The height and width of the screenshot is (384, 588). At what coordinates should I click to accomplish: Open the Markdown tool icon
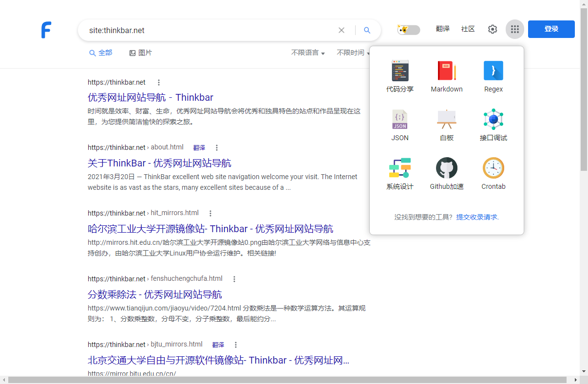(447, 71)
